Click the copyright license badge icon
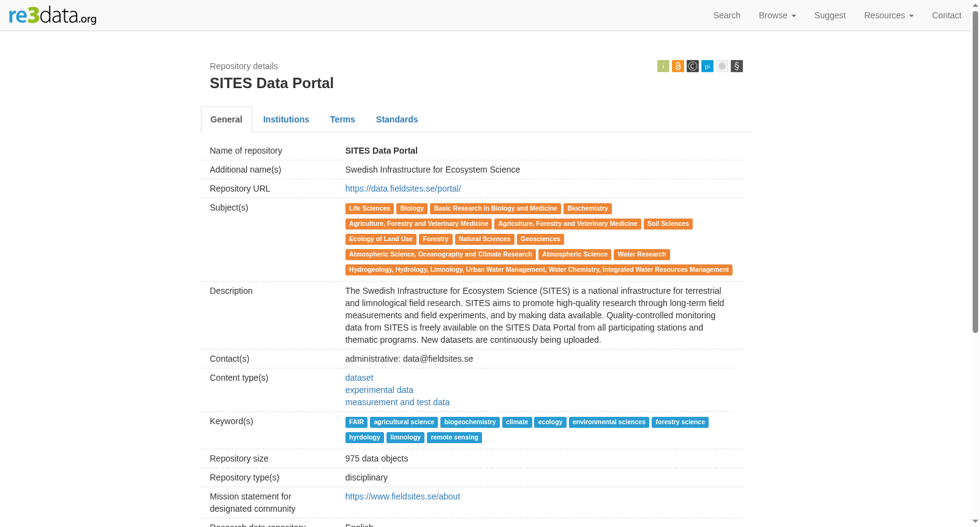Image resolution: width=980 pixels, height=527 pixels. point(693,66)
